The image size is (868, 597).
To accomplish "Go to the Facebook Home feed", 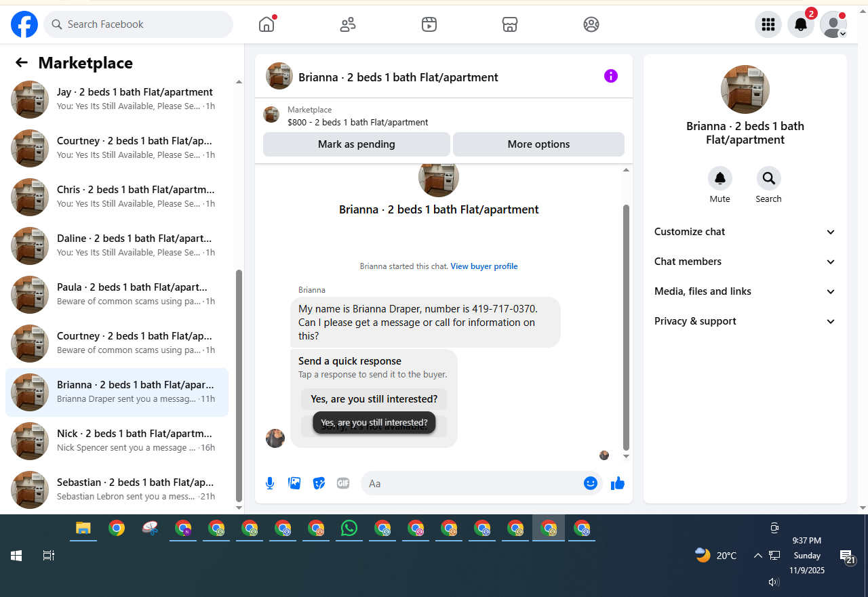I will [267, 24].
